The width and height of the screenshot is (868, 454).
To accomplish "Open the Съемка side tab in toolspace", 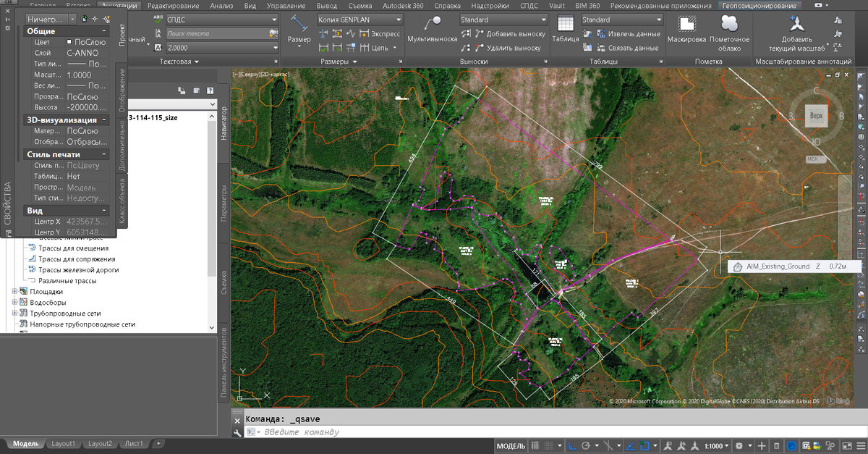I will 224,282.
